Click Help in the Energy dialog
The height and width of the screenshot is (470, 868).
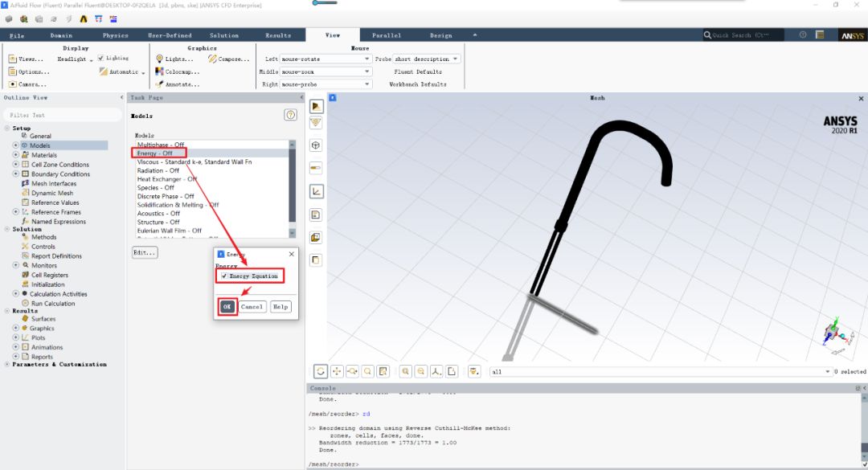(280, 307)
